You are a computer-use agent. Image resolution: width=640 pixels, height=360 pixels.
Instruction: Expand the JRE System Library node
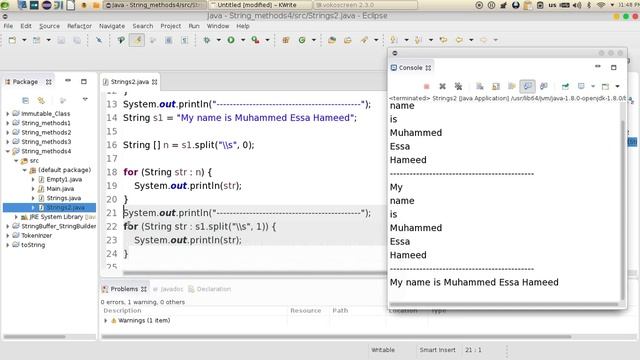click(16, 217)
